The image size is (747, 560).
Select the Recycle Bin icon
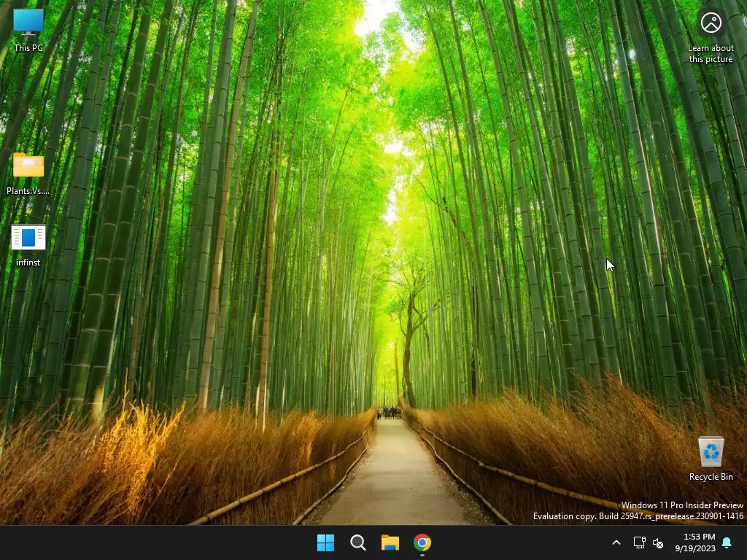(x=711, y=458)
